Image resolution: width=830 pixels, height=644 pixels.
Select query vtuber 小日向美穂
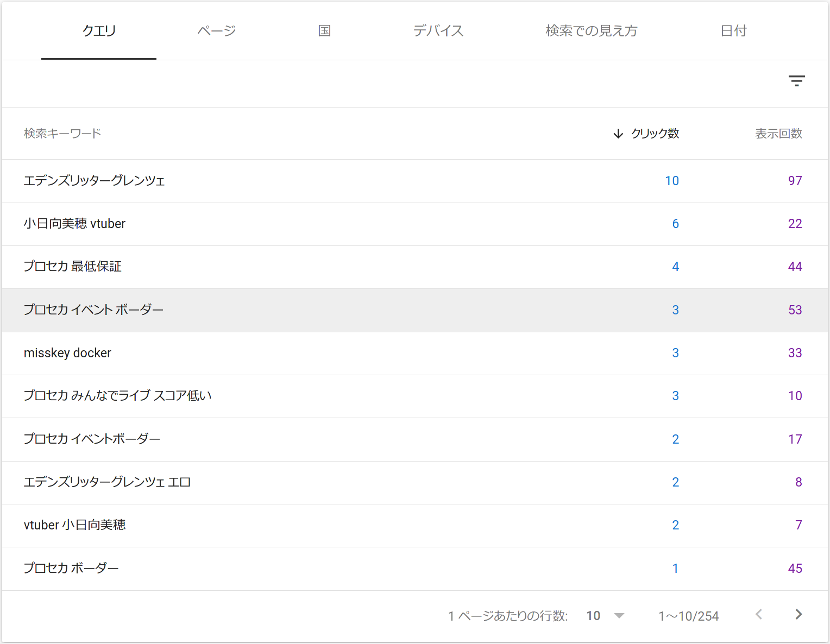click(x=415, y=525)
